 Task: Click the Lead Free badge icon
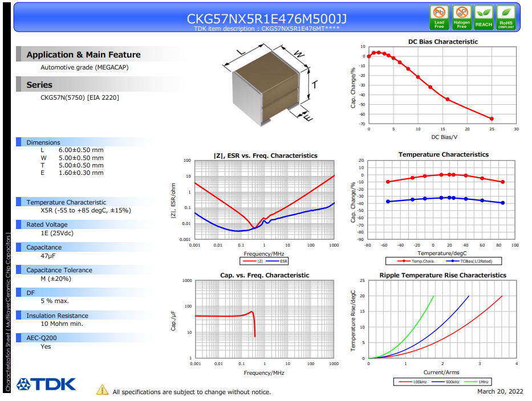[x=439, y=17]
